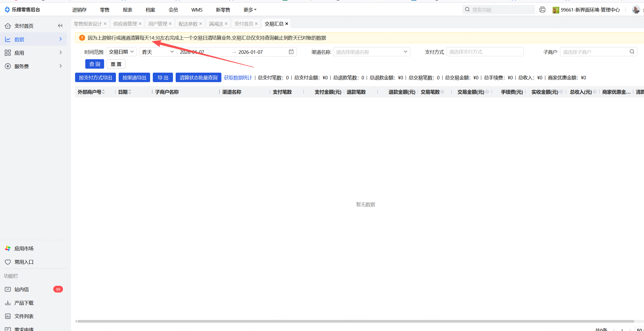Open 产品下载 in sidebar

point(24,303)
